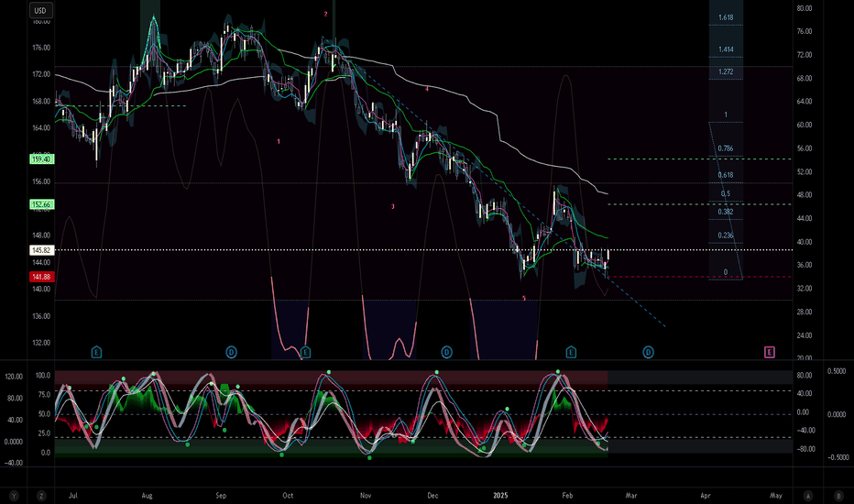Click the 1.272 Fibonacci level label
Image resolution: width=854 pixels, height=504 pixels.
[x=726, y=71]
